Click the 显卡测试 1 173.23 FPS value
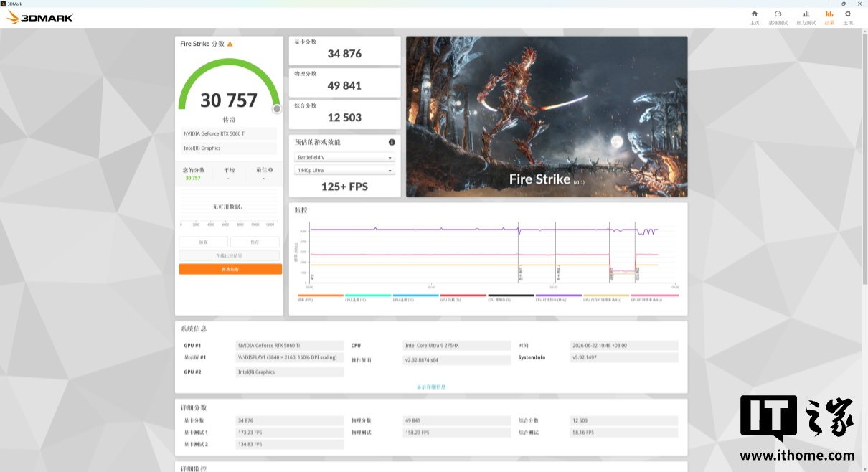 click(290, 433)
